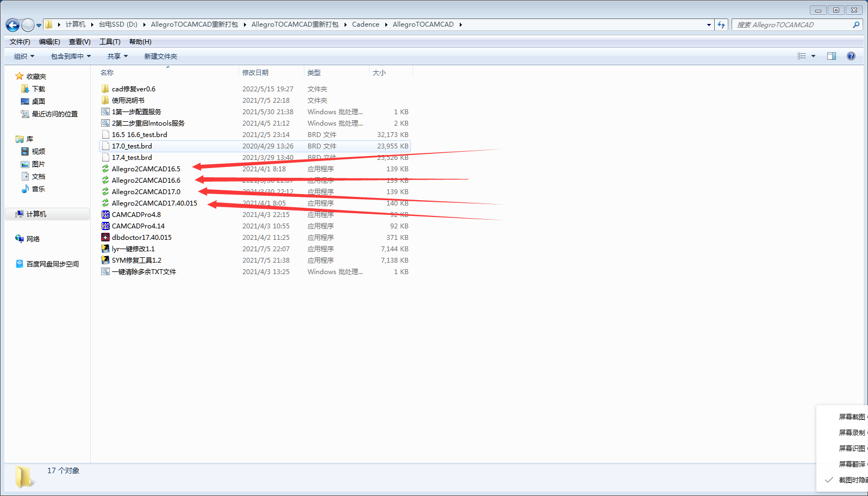This screenshot has height=496, width=868.
Task: Click the Back navigation arrow button
Action: click(x=13, y=25)
